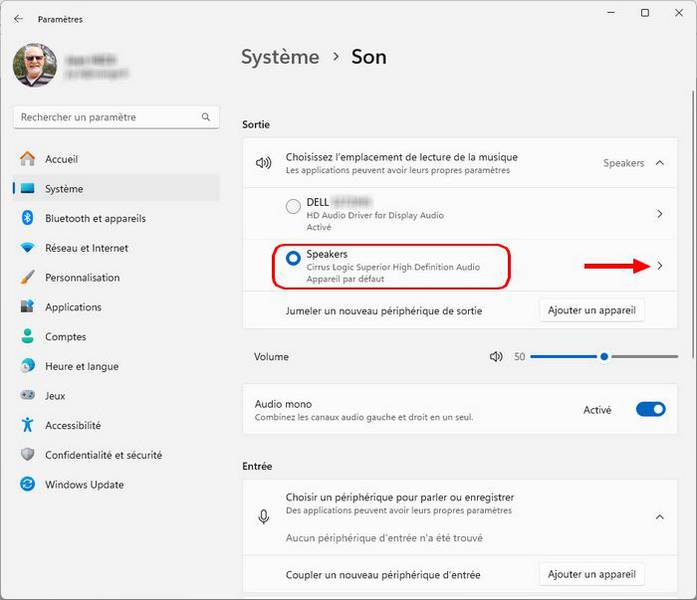Click the Volume slider handle
Viewport: 697px width, 600px height.
[604, 356]
